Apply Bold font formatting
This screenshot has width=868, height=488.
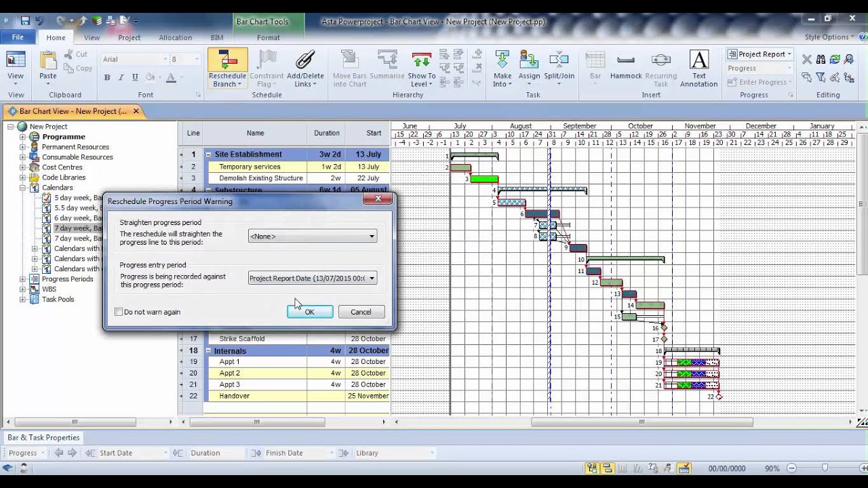pos(107,77)
